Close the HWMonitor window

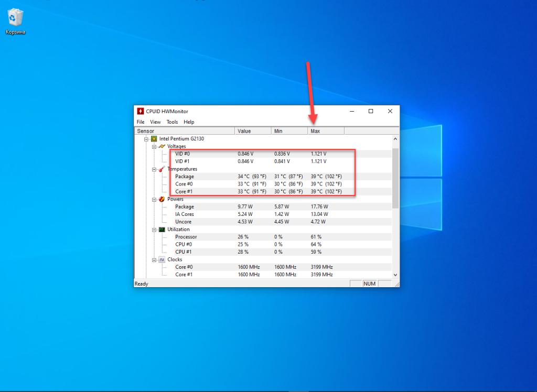click(390, 111)
